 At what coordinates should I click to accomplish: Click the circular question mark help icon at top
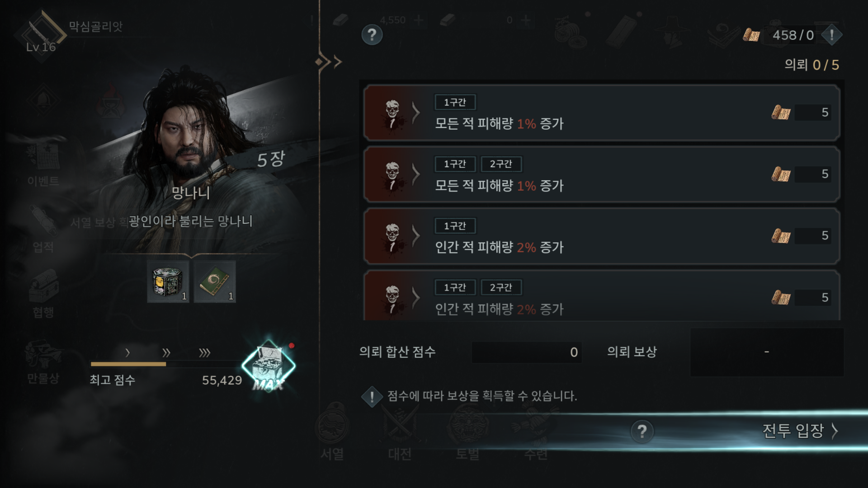coord(372,35)
